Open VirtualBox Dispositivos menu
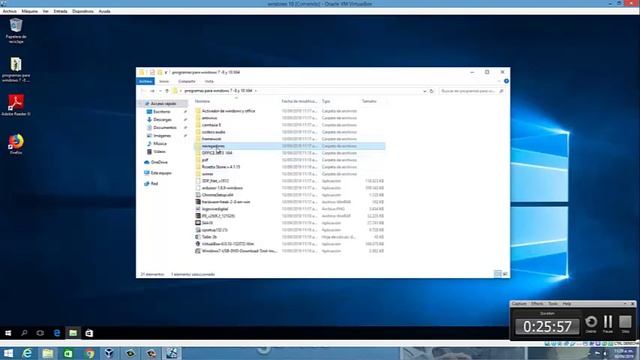Viewport: 640px width, 360px height. pyautogui.click(x=83, y=11)
